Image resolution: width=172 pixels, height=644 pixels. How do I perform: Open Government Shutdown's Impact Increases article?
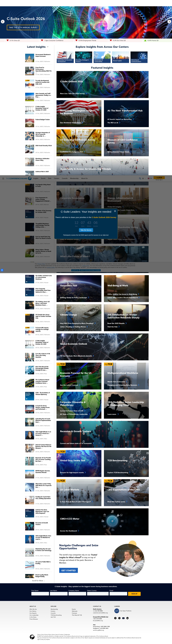click(43, 56)
